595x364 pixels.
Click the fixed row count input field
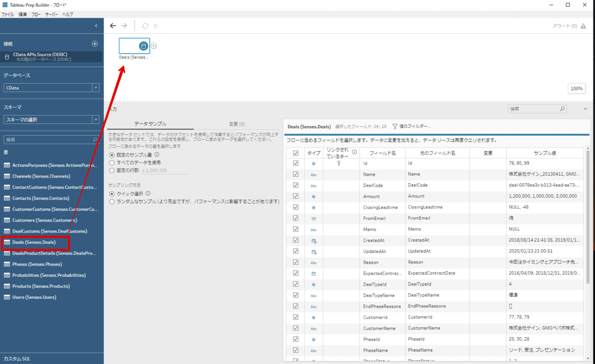pos(166,170)
